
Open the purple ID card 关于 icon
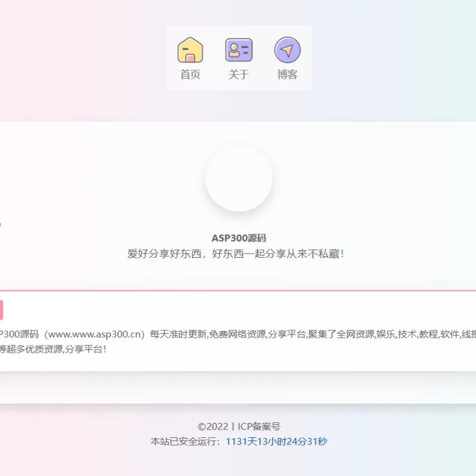point(239,50)
